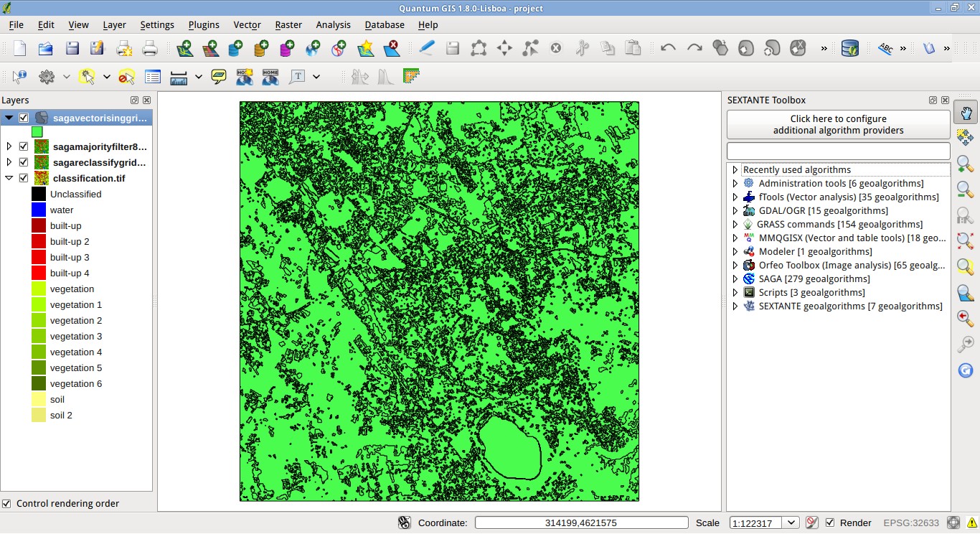Viewport: 980px width, 534px height.
Task: Click the blue water color swatch
Action: (37, 210)
